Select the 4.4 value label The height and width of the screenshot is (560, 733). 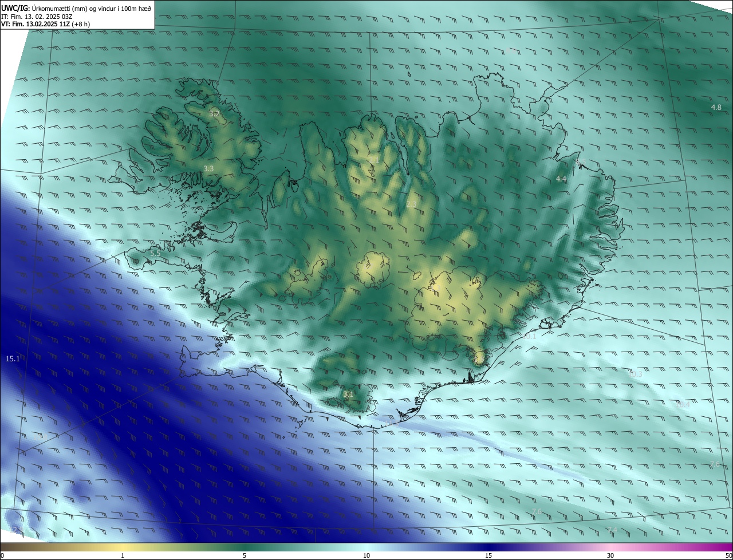[561, 179]
